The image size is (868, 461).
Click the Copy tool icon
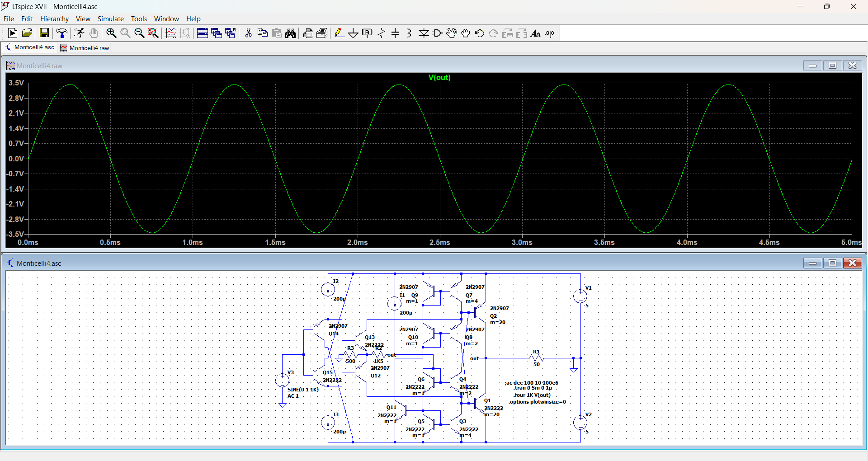pyautogui.click(x=262, y=33)
